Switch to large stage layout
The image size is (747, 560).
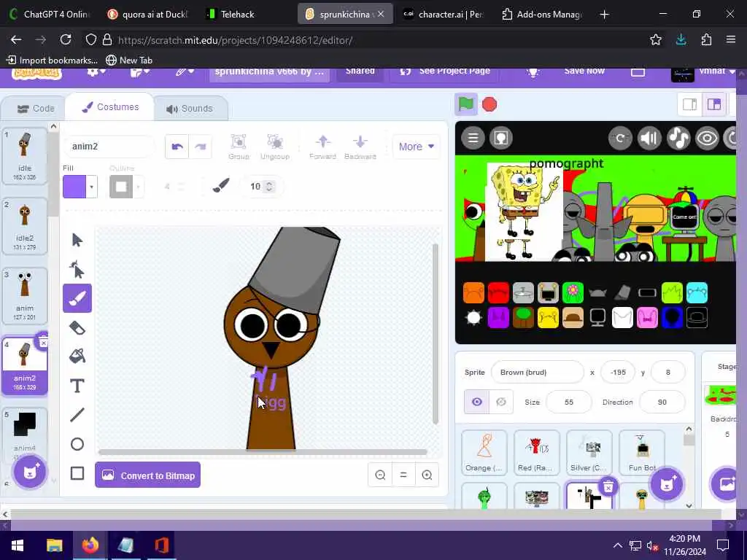(713, 104)
